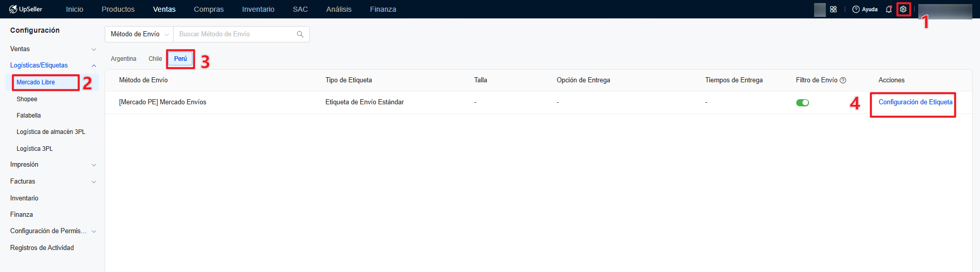Viewport: 980px width, 272px height.
Task: Open the Método de Envío dropdown
Action: [x=139, y=34]
